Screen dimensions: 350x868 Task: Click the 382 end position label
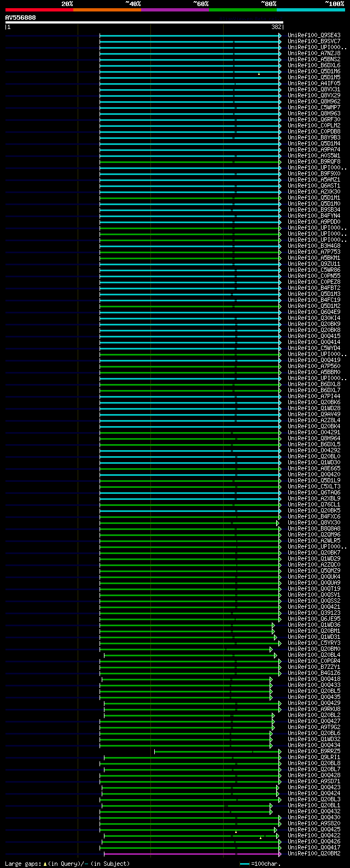coord(277,27)
